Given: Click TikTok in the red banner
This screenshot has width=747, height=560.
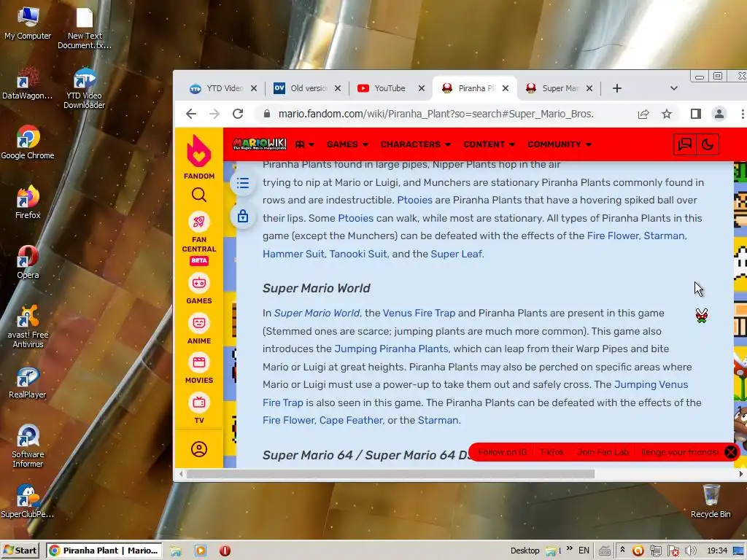Looking at the screenshot, I should tap(551, 452).
